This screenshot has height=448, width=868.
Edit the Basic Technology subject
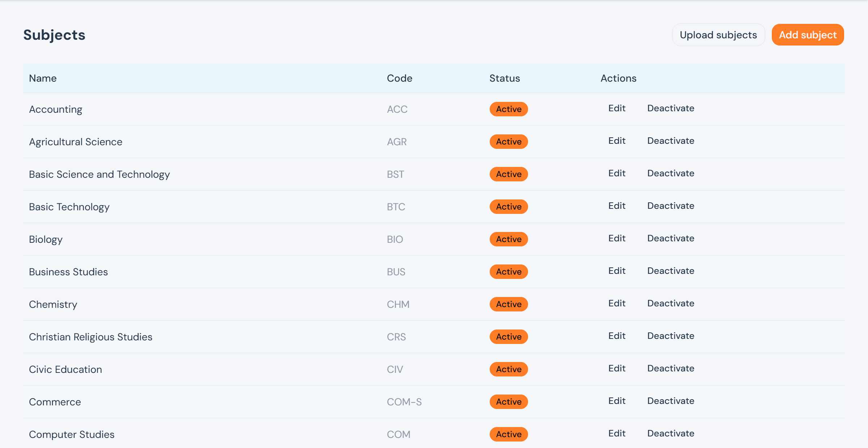click(x=617, y=206)
